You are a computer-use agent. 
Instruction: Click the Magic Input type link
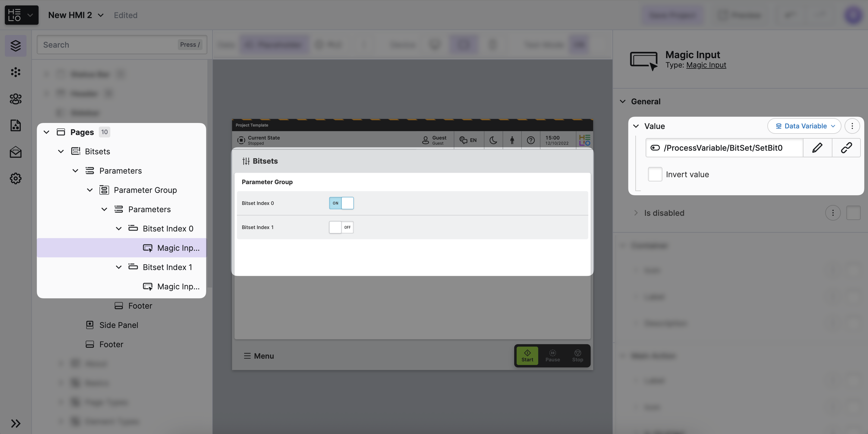pos(706,65)
